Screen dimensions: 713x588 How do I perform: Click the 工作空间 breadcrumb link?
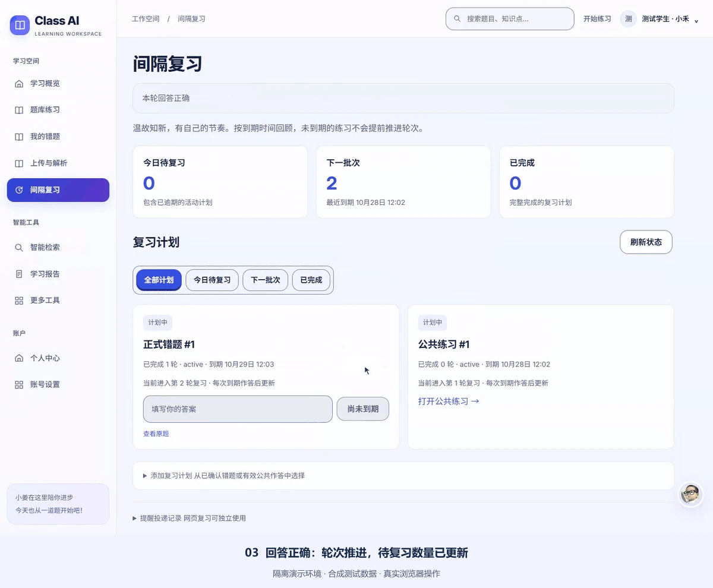click(146, 19)
